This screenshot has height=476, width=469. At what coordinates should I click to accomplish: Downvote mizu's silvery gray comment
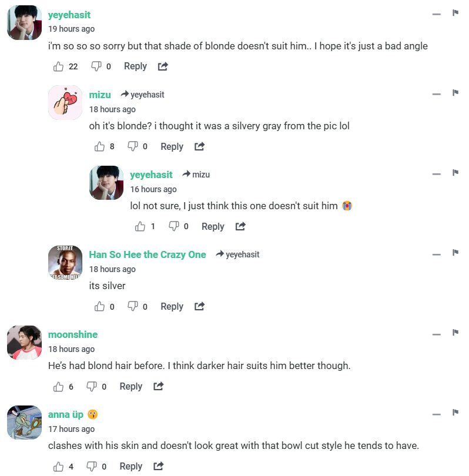coord(133,146)
